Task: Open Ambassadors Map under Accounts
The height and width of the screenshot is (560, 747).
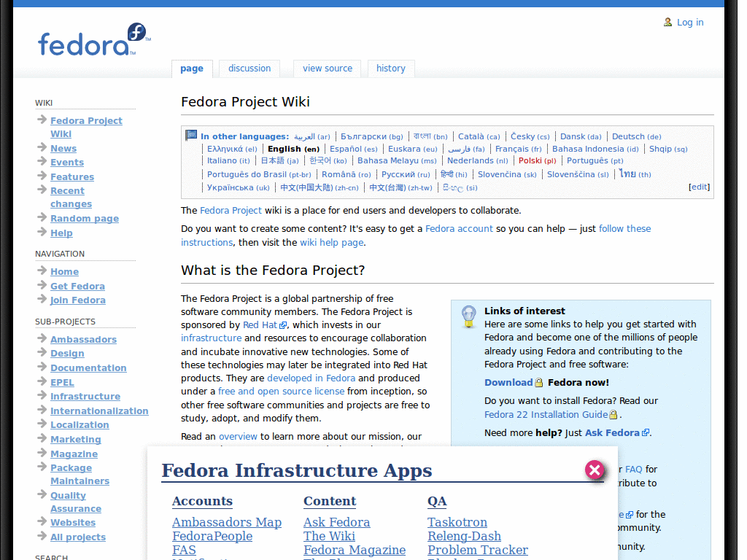Action: pos(227,522)
